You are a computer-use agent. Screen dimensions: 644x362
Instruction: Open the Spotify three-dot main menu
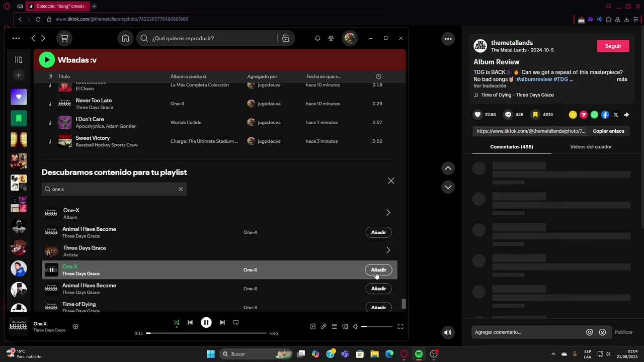[16, 38]
